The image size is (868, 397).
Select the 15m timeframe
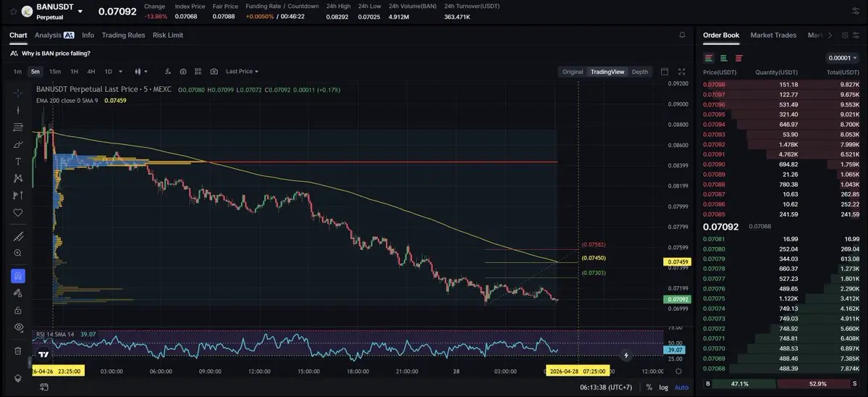click(x=55, y=72)
